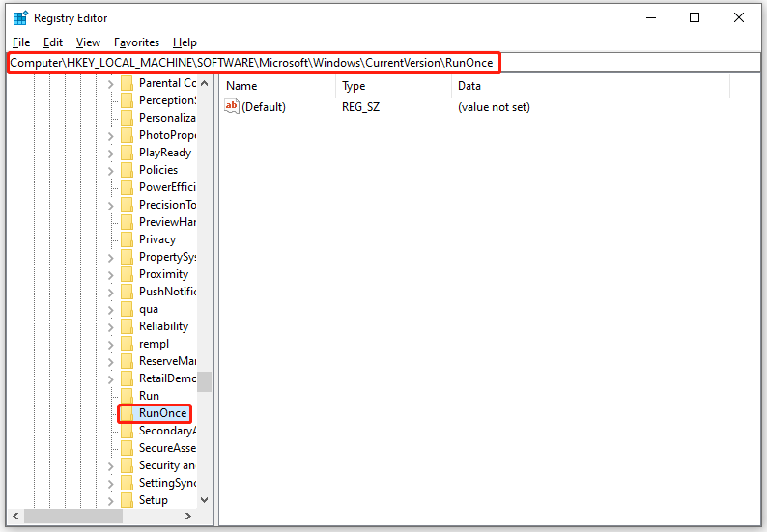Click the Registry Editor app icon in title bar
Viewport: 767px width, 532px height.
(20, 18)
